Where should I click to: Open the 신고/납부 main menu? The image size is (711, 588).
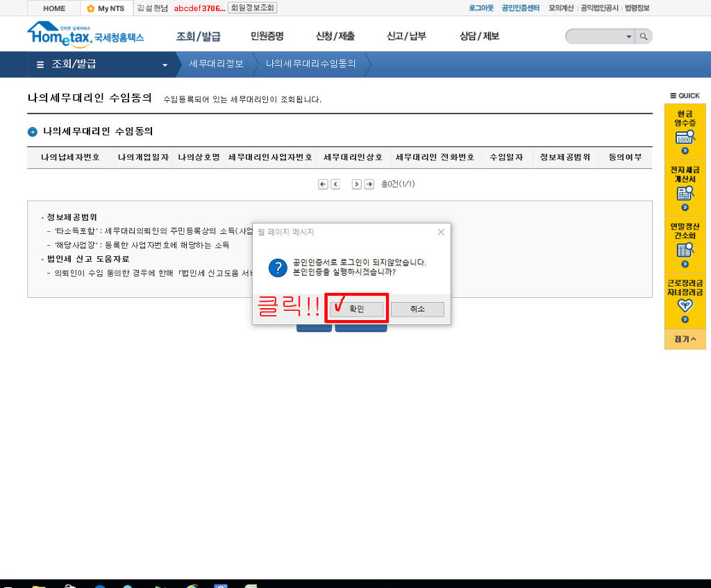(406, 36)
